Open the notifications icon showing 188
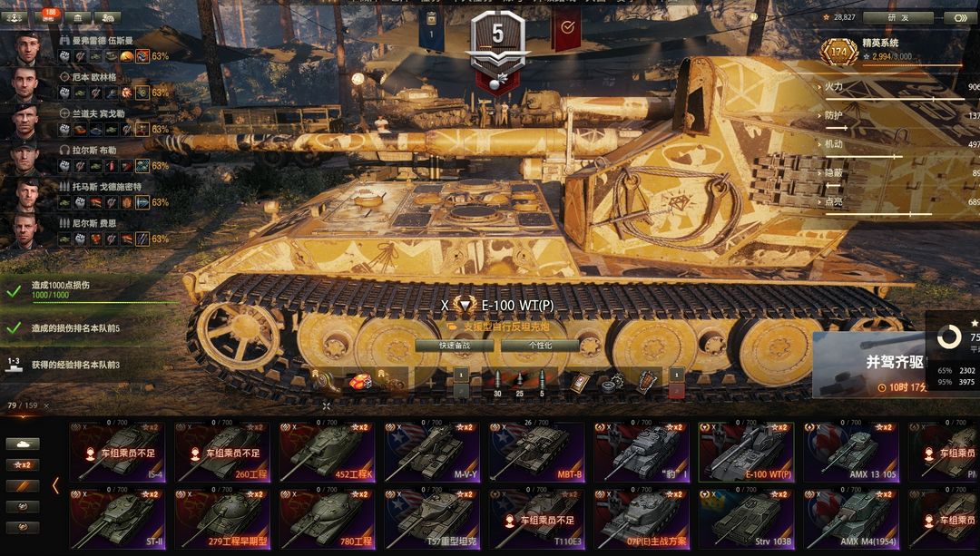Image resolution: width=980 pixels, height=556 pixels. tap(50, 17)
